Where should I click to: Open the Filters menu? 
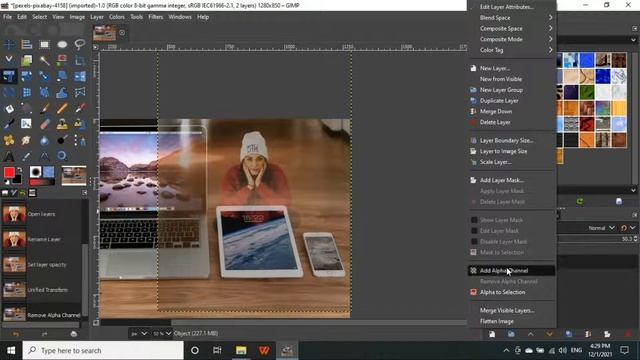156,17
